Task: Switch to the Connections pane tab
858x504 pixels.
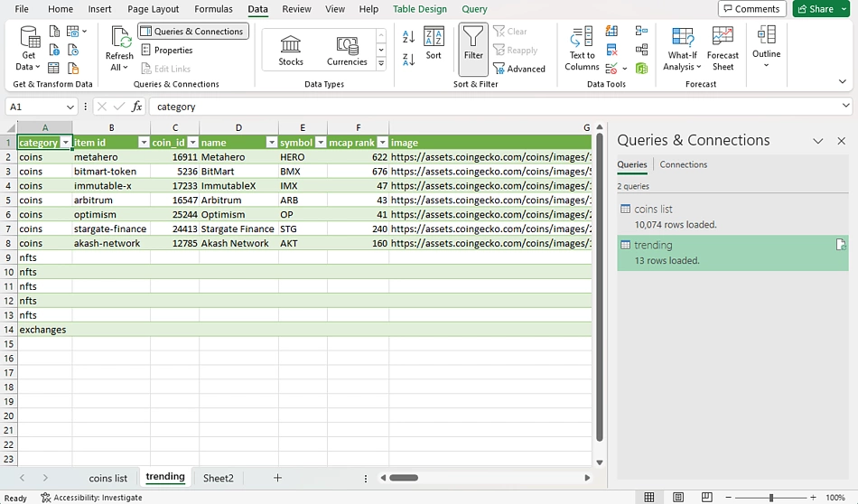Action: pos(684,164)
